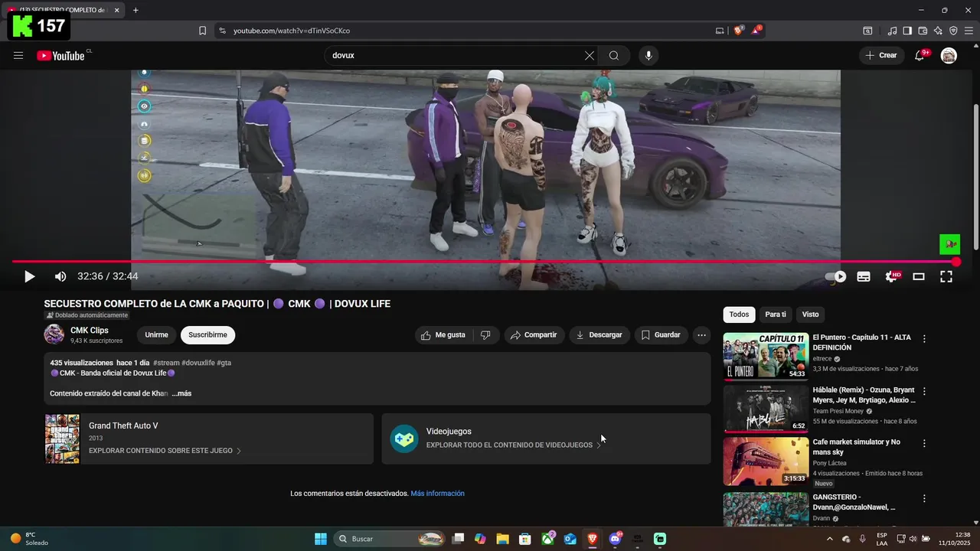This screenshot has height=551, width=980.
Task: Open player settings gear
Action: pos(892,276)
